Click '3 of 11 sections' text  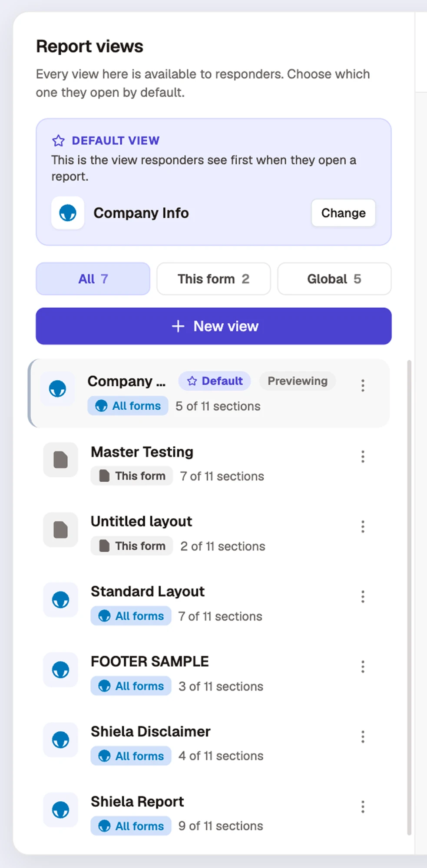pos(221,687)
